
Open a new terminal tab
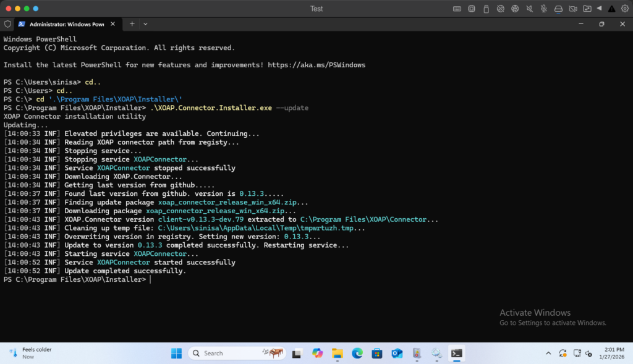tap(132, 24)
